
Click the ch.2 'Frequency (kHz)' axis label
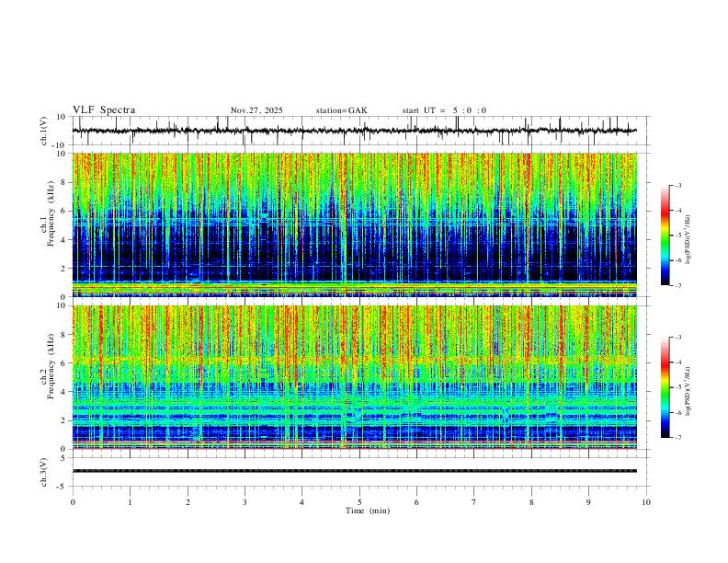click(51, 366)
